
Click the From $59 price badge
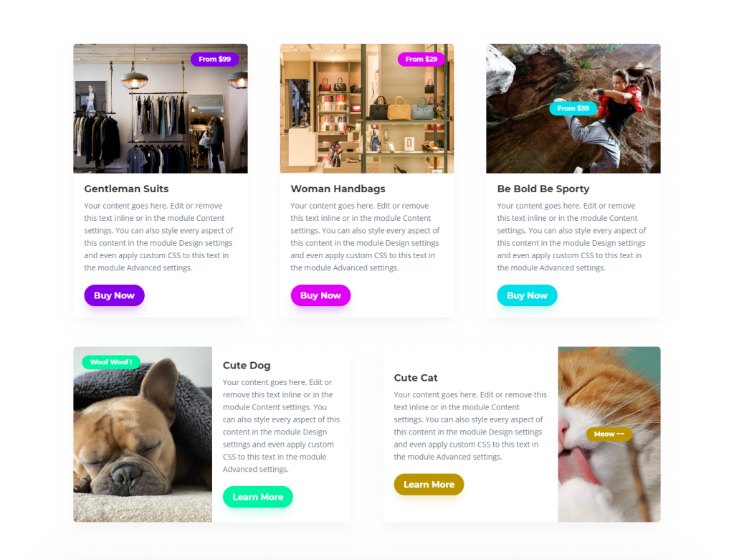[573, 108]
